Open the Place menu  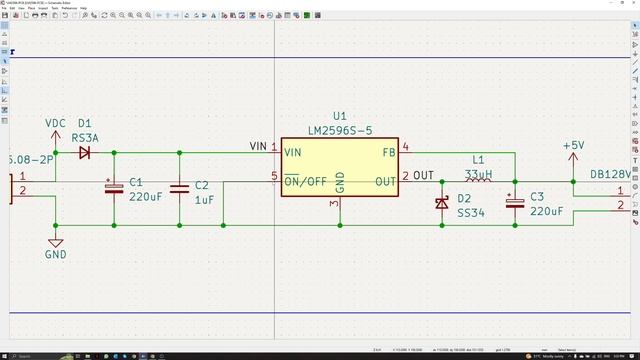(31, 8)
